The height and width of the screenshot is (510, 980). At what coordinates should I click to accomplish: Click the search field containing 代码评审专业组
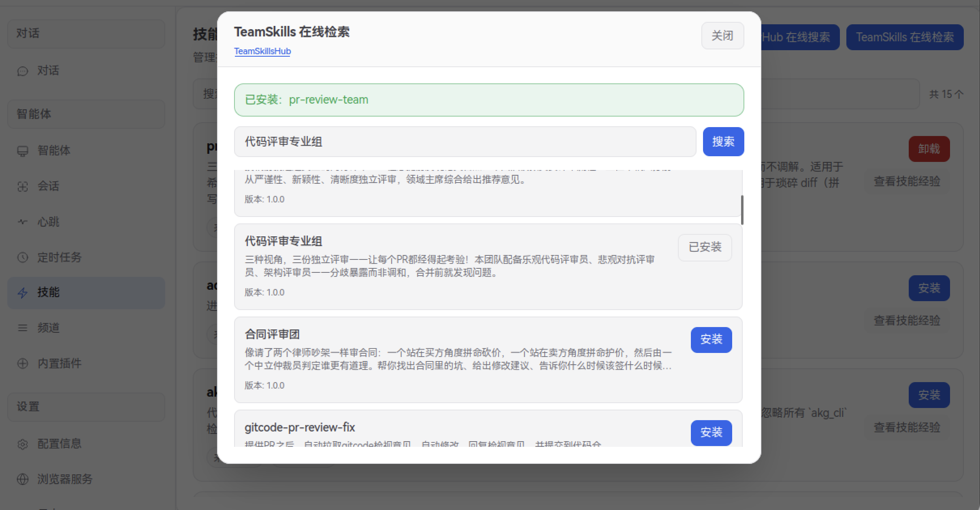coord(465,142)
